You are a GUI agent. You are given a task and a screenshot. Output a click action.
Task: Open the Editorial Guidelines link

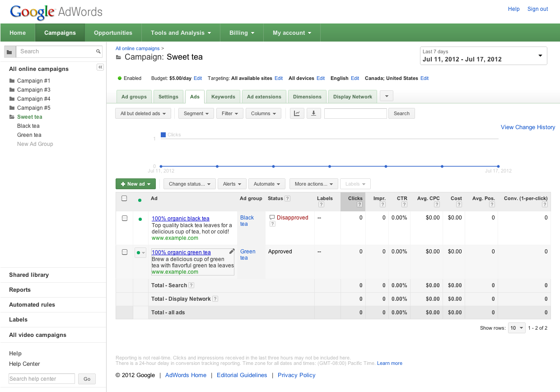[x=242, y=375]
